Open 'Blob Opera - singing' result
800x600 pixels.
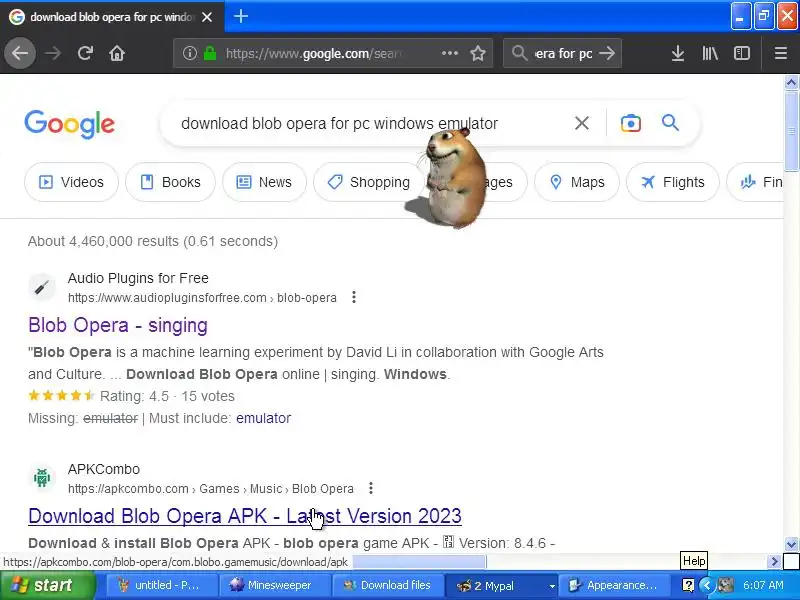point(118,325)
